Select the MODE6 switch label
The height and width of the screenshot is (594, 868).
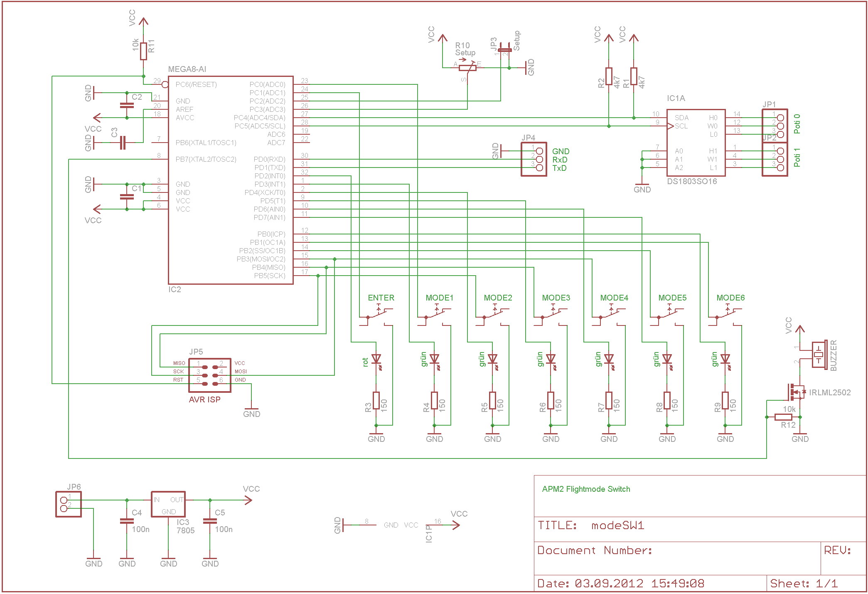click(730, 298)
